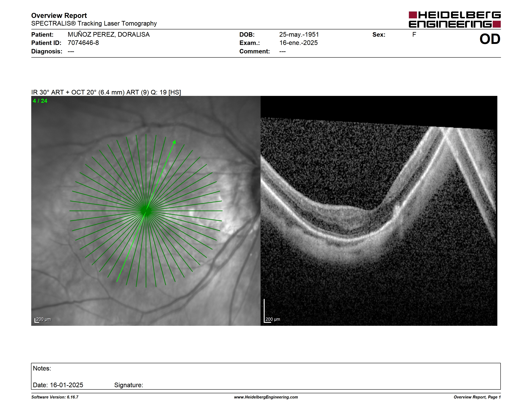Click Software Version: 6.16.7 footer
Screen dimensions: 532x411
pos(55,397)
